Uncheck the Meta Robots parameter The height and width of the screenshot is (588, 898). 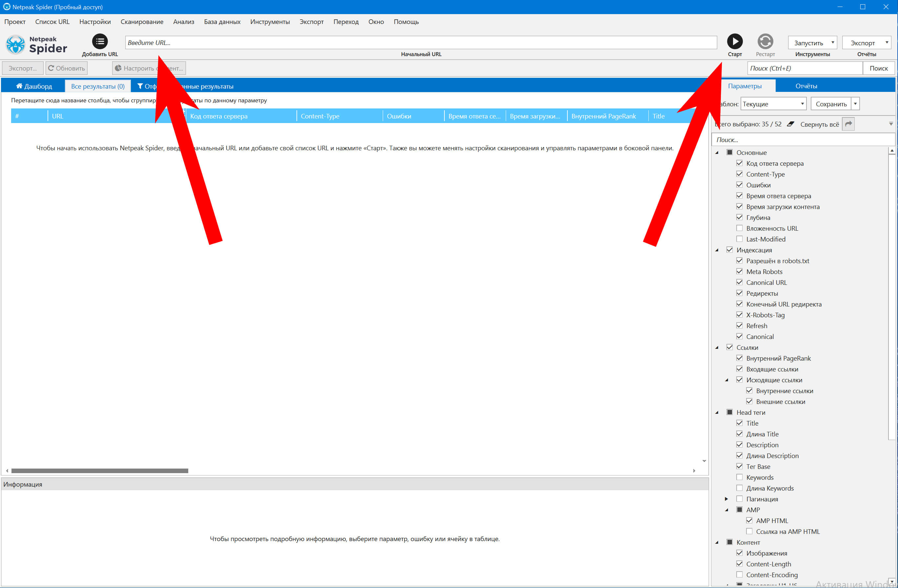tap(739, 272)
